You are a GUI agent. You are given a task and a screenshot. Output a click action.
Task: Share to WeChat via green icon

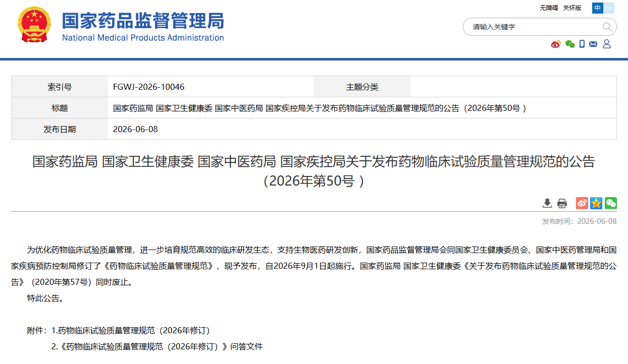611,203
